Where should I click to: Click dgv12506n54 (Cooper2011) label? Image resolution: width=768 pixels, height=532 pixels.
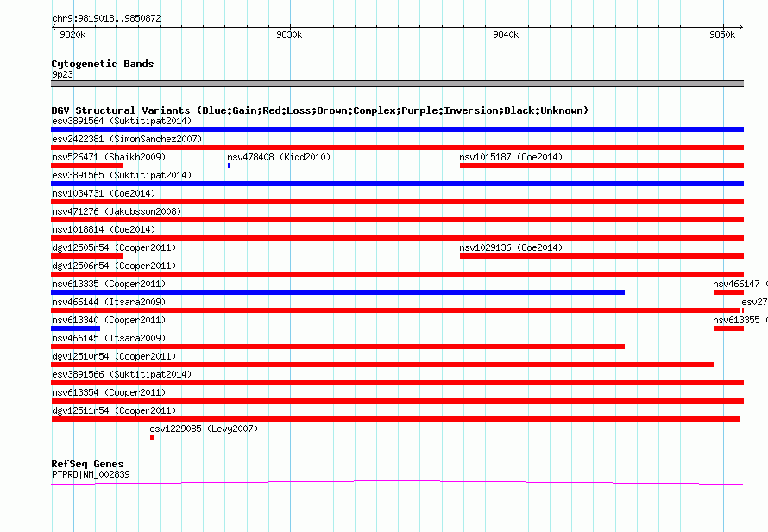tap(114, 266)
